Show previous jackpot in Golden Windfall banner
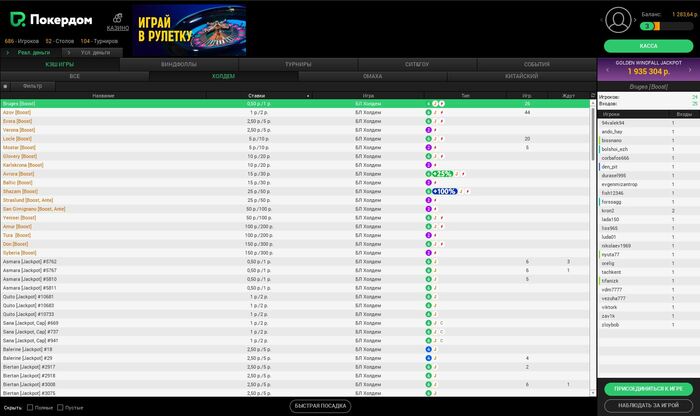Viewport: 700px width, 416px height. pos(607,70)
